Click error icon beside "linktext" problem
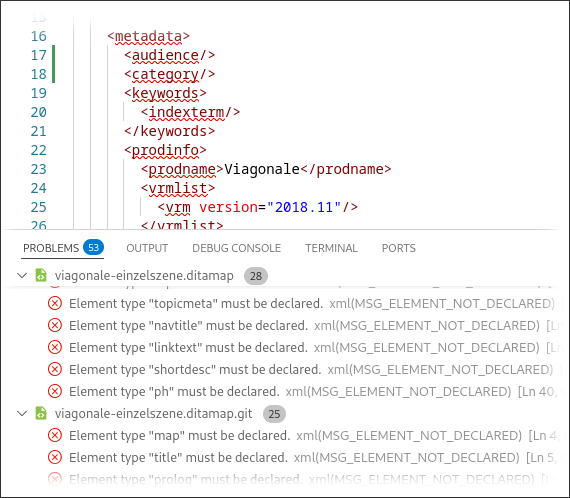The image size is (570, 498). (55, 348)
